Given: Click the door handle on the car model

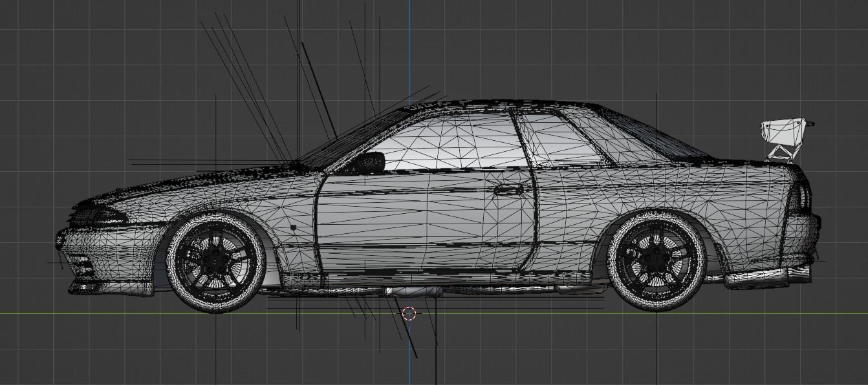Looking at the screenshot, I should [x=508, y=189].
